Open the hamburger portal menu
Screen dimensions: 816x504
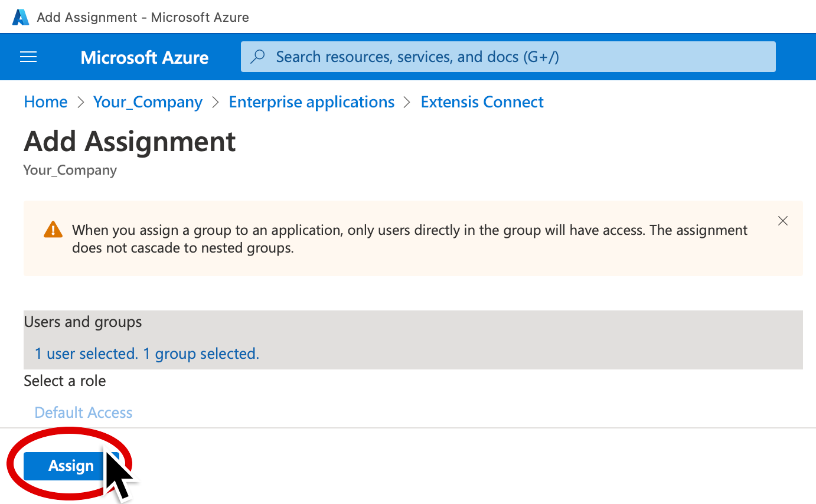(28, 57)
